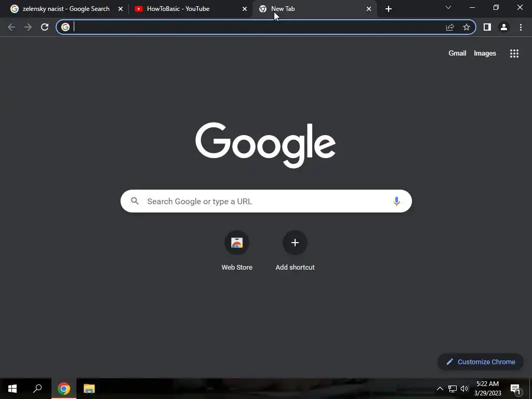
Task: Click the Google logo
Action: (x=265, y=145)
